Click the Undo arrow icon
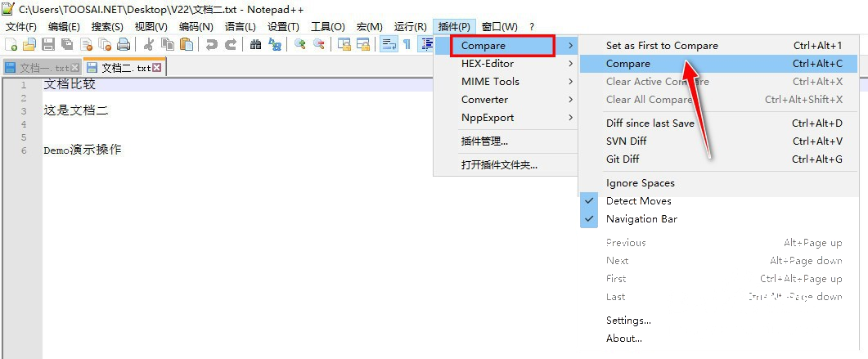Viewport: 868px width, 359px height. (211, 44)
